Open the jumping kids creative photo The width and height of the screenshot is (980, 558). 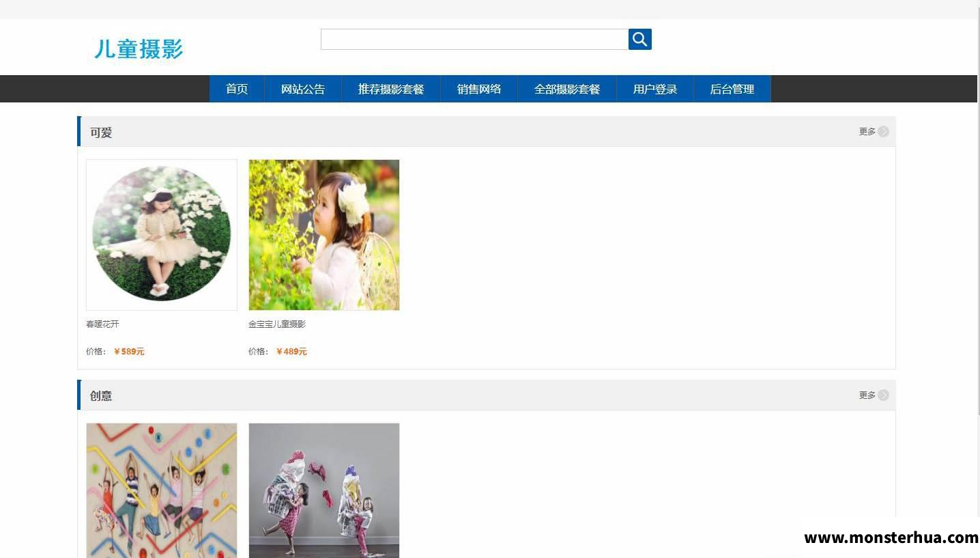point(162,490)
